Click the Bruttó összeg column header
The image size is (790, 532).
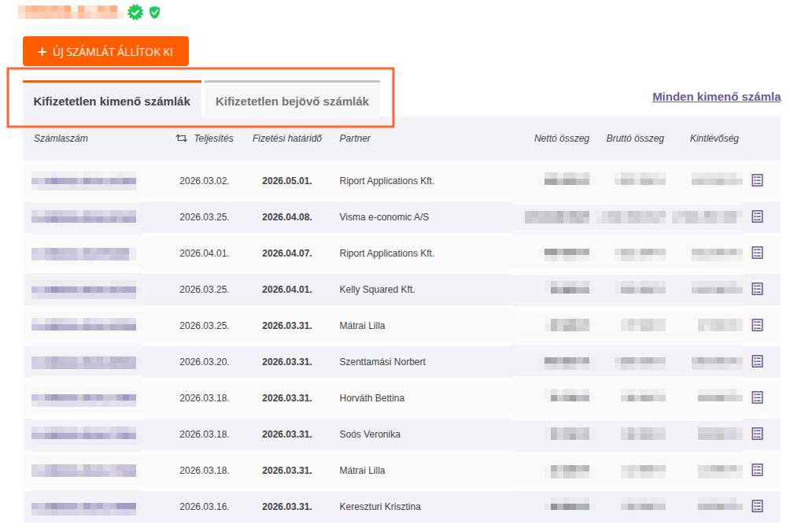click(635, 139)
